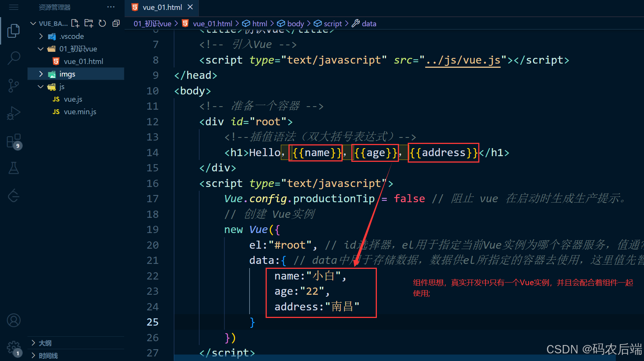Image resolution: width=644 pixels, height=361 pixels.
Task: Click the name:"小白" line in data
Action: [310, 276]
